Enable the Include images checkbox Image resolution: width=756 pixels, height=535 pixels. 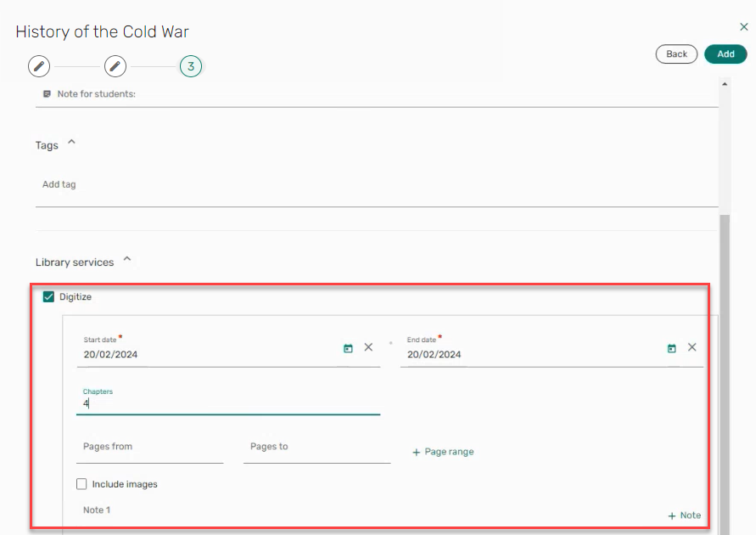click(81, 484)
